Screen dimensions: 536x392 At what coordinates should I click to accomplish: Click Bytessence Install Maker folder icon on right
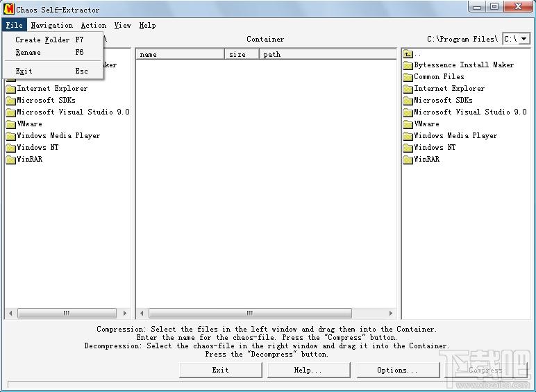[408, 65]
